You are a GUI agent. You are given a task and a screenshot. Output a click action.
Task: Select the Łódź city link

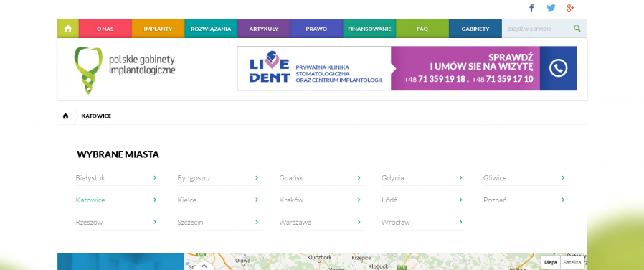(x=389, y=200)
